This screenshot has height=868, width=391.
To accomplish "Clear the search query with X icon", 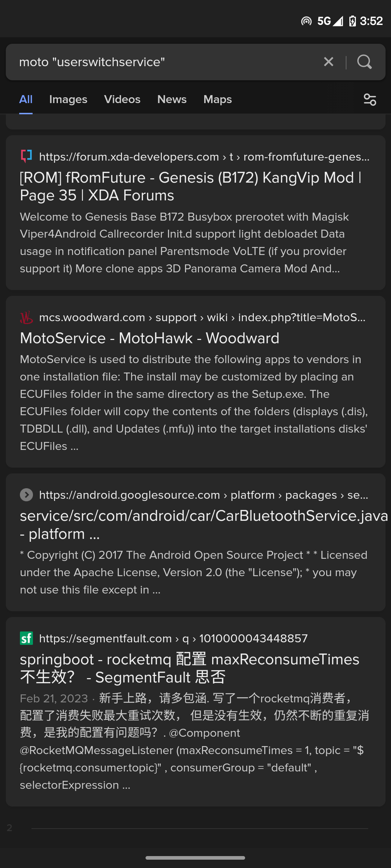I will click(x=328, y=62).
